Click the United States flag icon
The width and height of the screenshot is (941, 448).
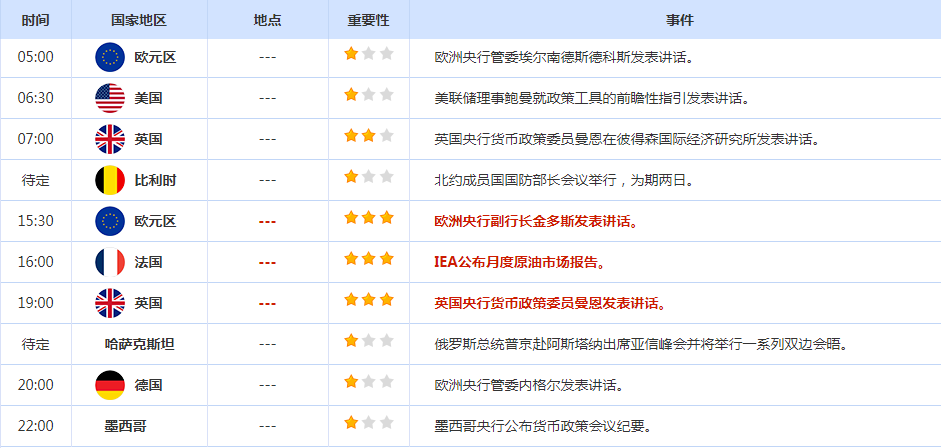pyautogui.click(x=109, y=98)
